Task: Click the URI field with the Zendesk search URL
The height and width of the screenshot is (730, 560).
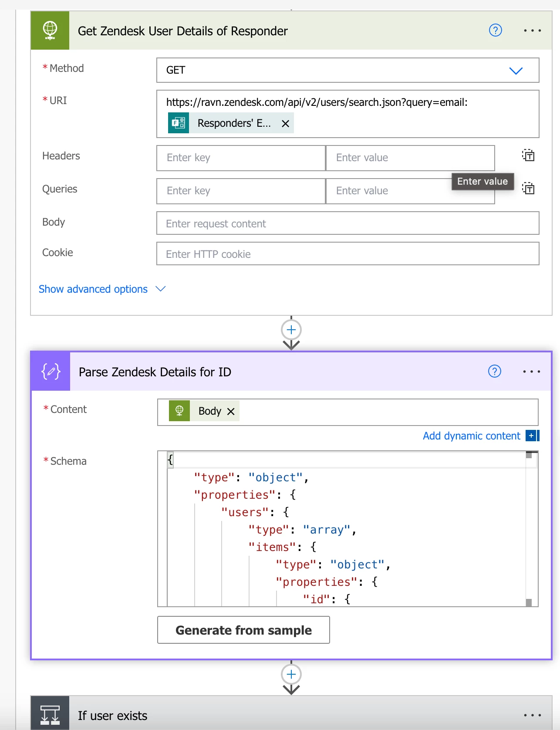Action: [347, 114]
